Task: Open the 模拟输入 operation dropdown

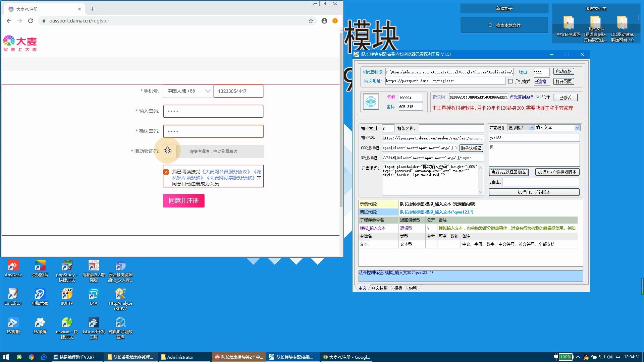Action: (x=532, y=128)
